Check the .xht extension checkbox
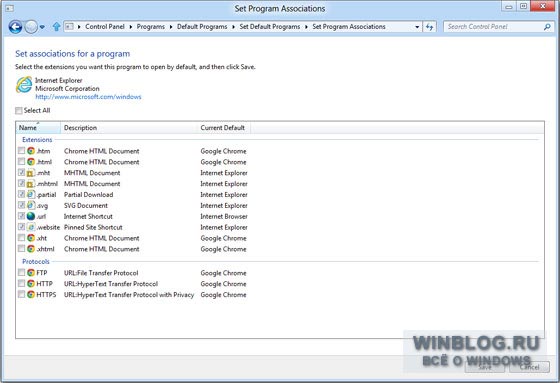Image resolution: width=560 pixels, height=383 pixels. [21, 238]
